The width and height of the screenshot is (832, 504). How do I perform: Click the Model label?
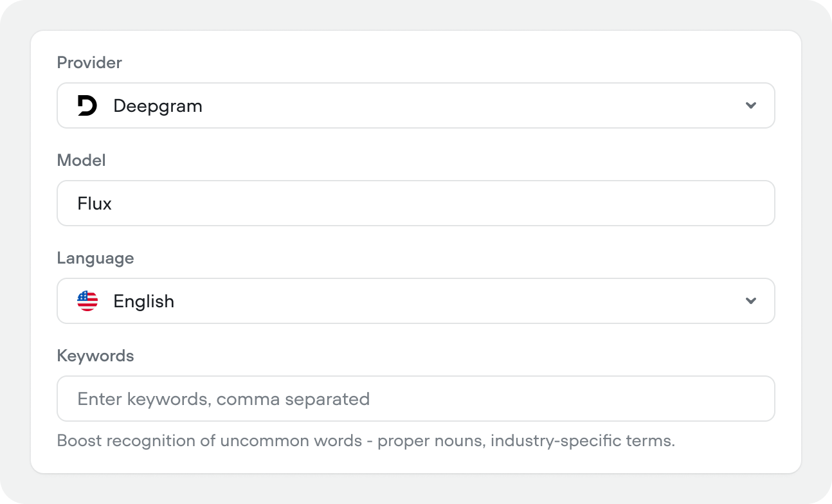pos(81,160)
